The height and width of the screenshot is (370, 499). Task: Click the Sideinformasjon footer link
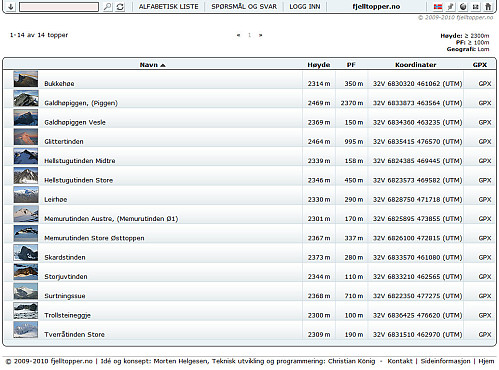(x=445, y=361)
